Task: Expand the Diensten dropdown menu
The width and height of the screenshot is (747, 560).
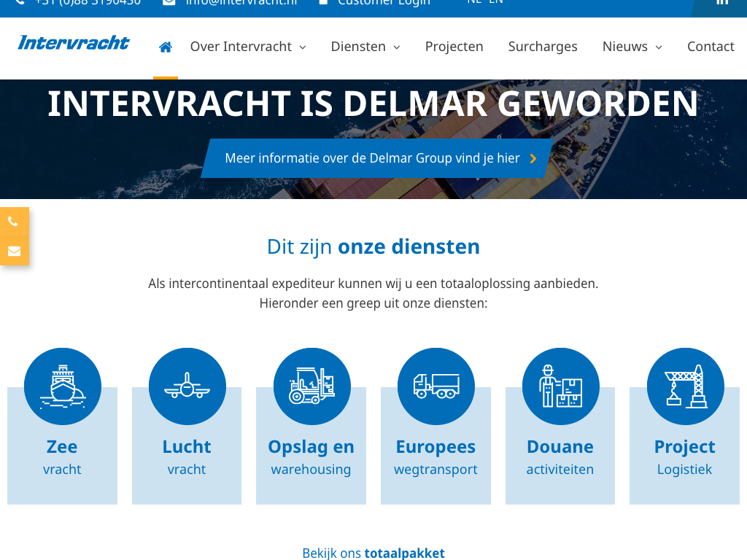Action: 365,47
